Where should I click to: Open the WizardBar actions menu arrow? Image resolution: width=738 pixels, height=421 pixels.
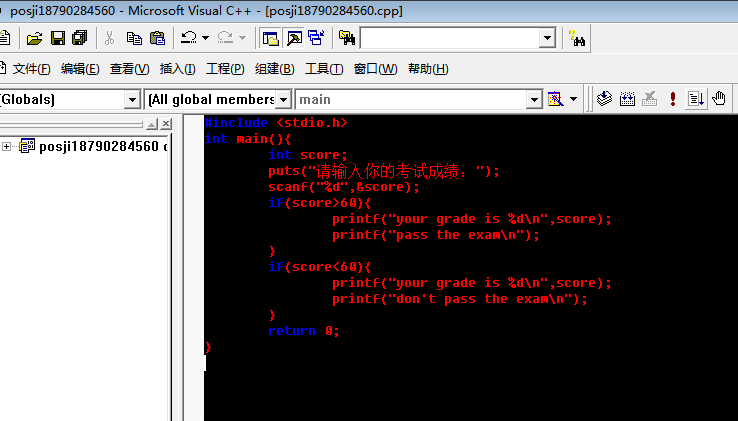(573, 99)
